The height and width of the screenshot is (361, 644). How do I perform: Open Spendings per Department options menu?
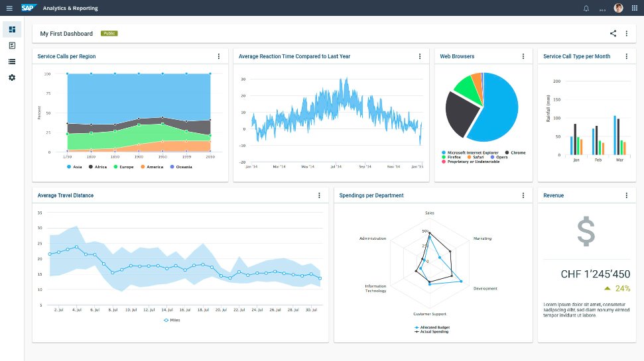tap(523, 195)
